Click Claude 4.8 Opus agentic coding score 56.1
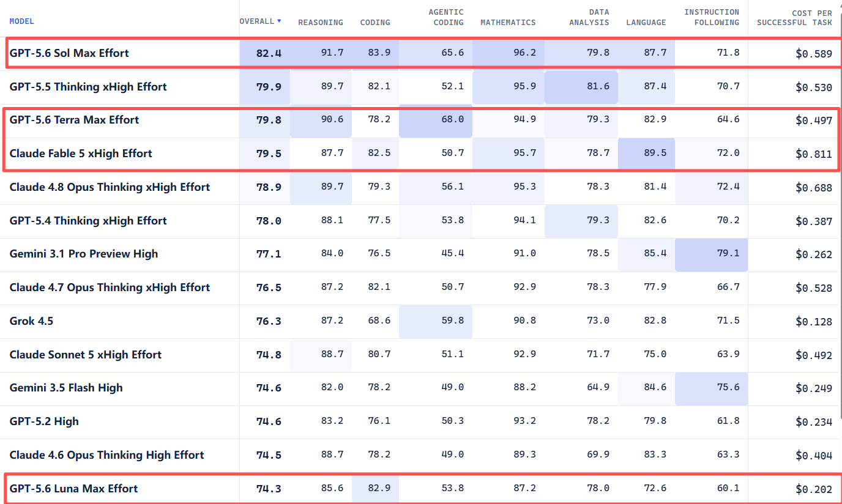 (x=452, y=187)
